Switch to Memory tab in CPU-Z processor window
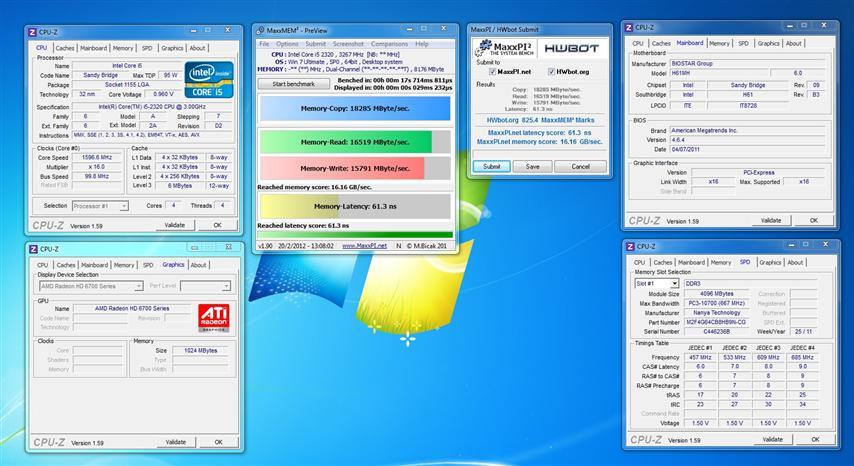This screenshot has height=466, width=854. pos(123,48)
